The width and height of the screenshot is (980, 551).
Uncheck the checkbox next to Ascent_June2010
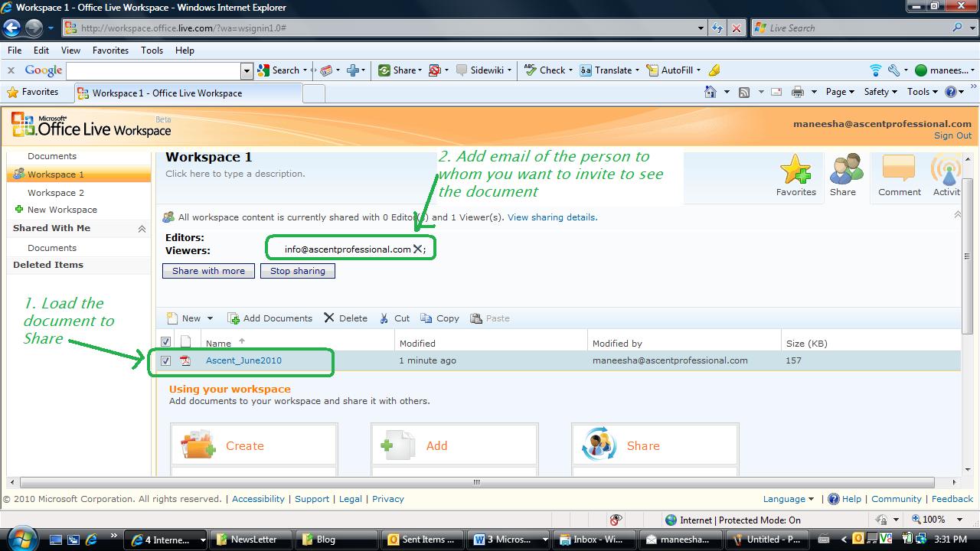point(165,360)
